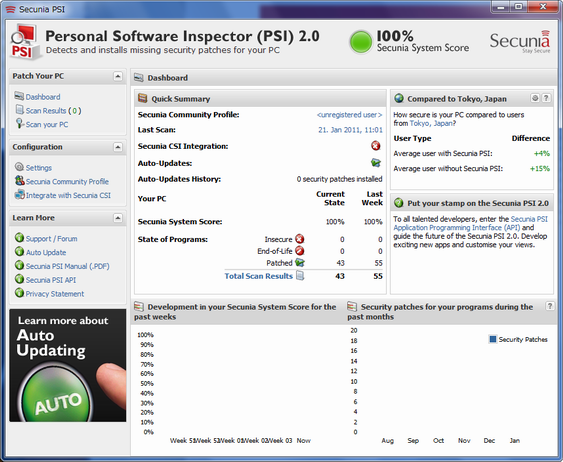The width and height of the screenshot is (563, 462).
Task: Click the Dashboard icon in sidebar
Action: 19,96
